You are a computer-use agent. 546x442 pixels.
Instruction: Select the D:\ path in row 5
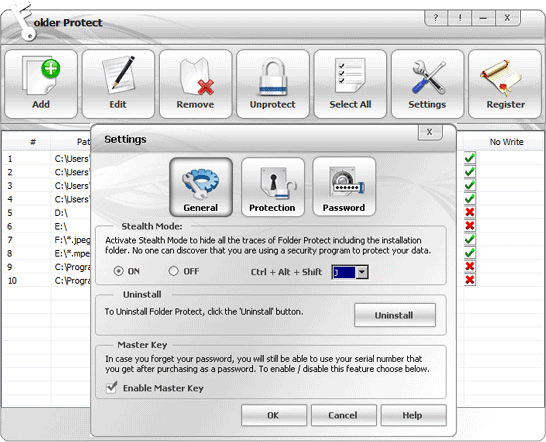tap(61, 213)
